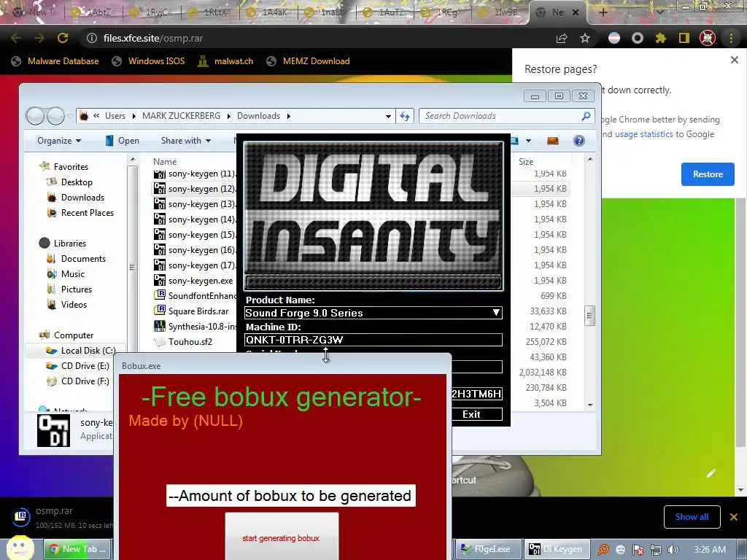Select the Touhou.sf2 file
The width and height of the screenshot is (747, 560).
pyautogui.click(x=183, y=341)
